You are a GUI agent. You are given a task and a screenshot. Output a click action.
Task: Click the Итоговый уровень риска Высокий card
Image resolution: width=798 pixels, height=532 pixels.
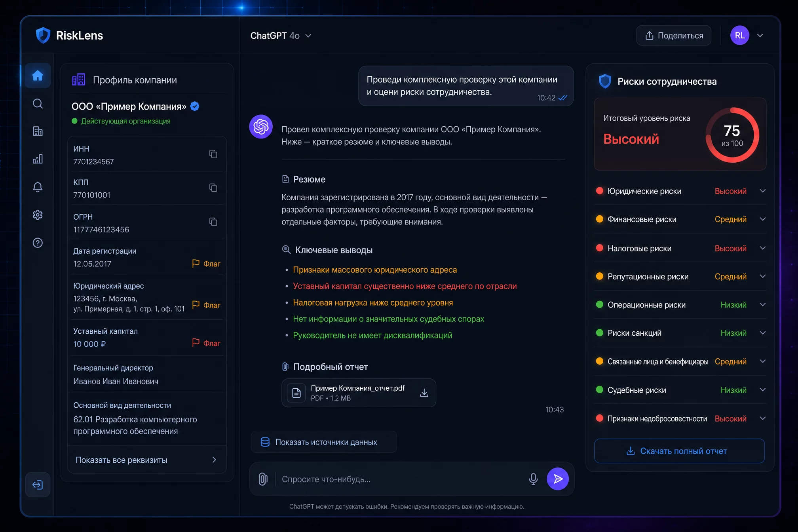(x=680, y=134)
